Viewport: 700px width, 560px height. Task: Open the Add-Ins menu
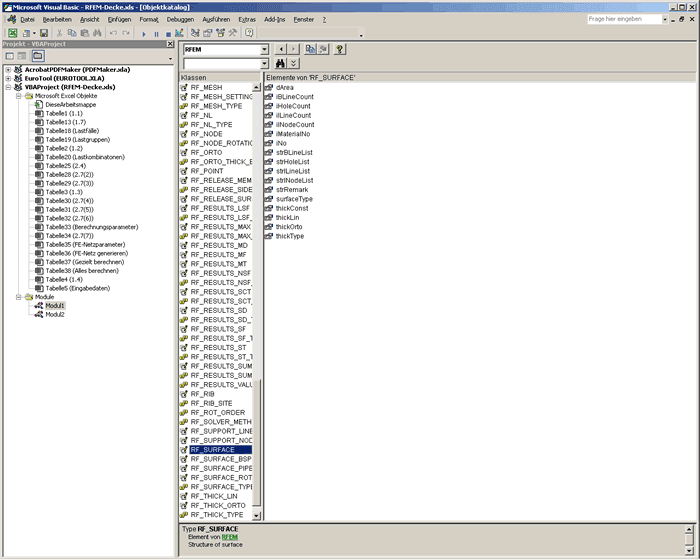point(275,20)
